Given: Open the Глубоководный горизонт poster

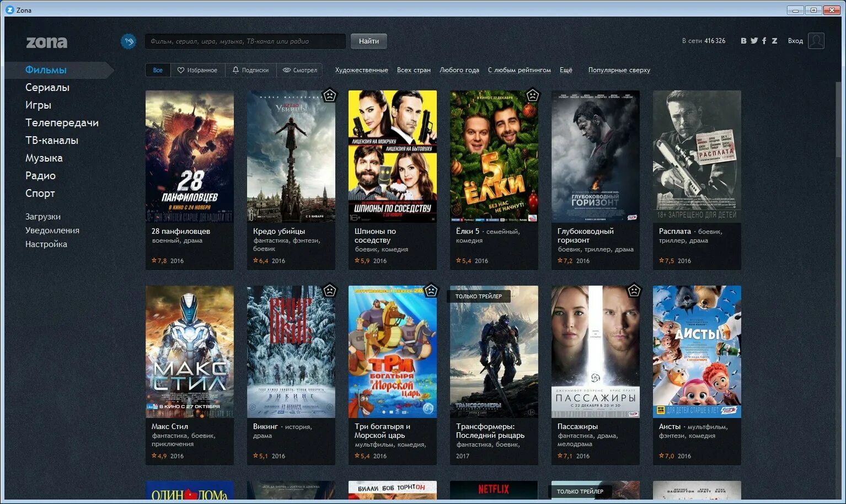Looking at the screenshot, I should (596, 157).
